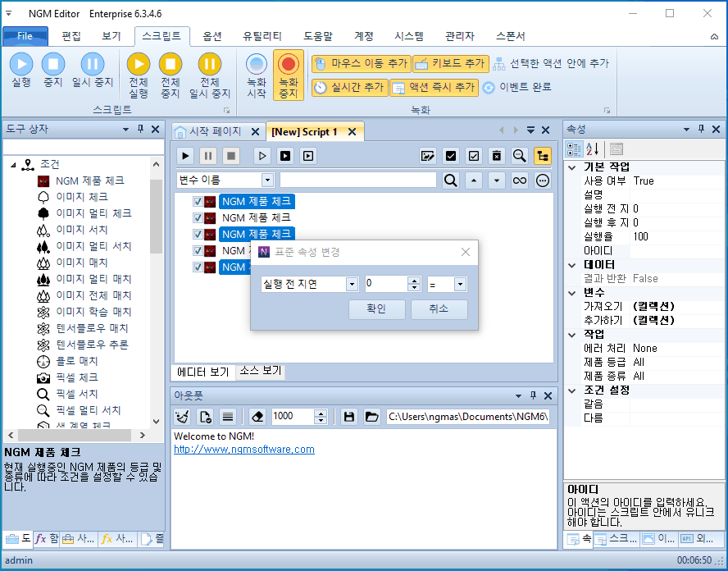The width and height of the screenshot is (728, 571).
Task: Switch to 시작 페이지 document tab
Action: coord(215,131)
